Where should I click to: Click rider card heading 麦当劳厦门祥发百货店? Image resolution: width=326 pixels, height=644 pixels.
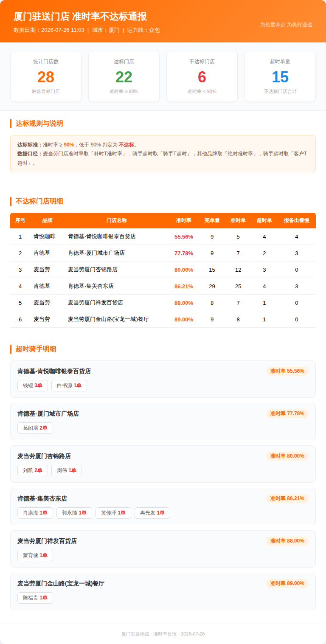coord(47,541)
